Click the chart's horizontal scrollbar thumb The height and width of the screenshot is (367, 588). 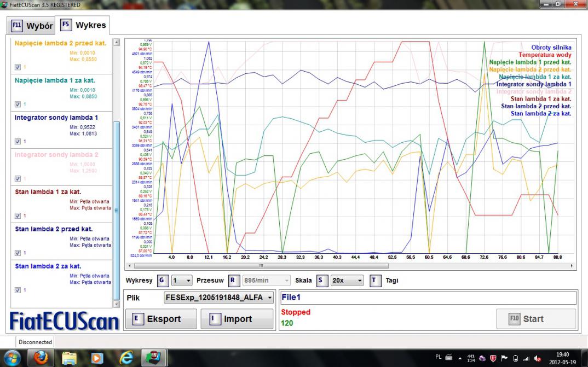click(x=260, y=266)
